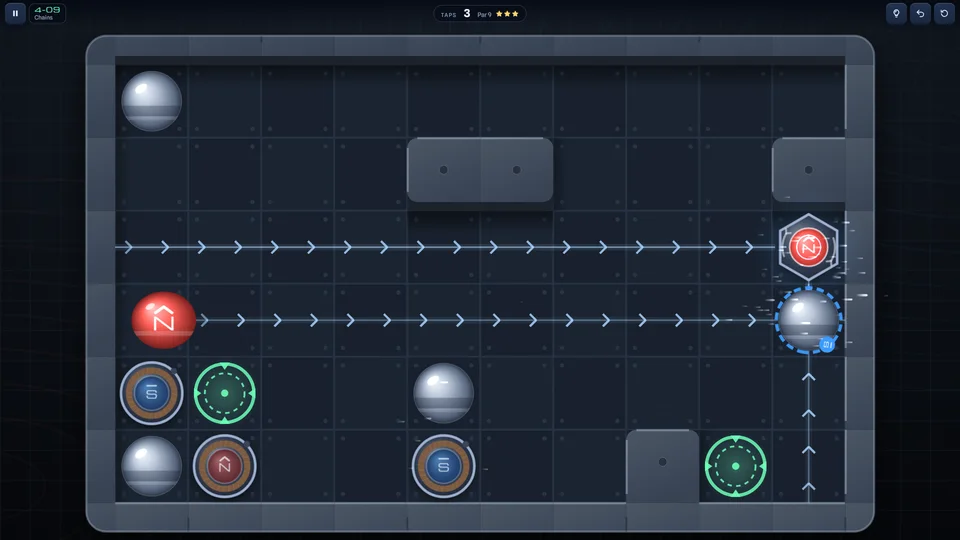This screenshot has width=960, height=540.
Task: Tap the blue S socket beside the red ball
Action: pos(152,393)
